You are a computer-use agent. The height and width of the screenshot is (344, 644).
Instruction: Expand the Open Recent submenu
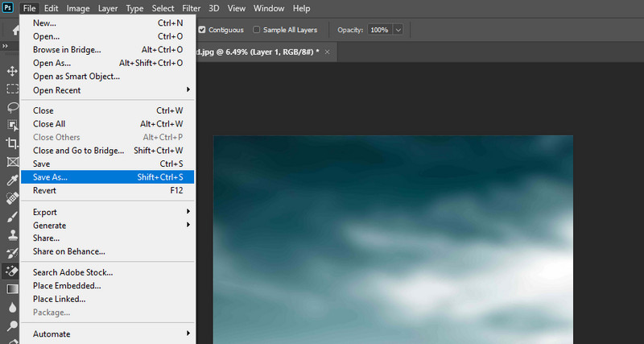pos(188,89)
